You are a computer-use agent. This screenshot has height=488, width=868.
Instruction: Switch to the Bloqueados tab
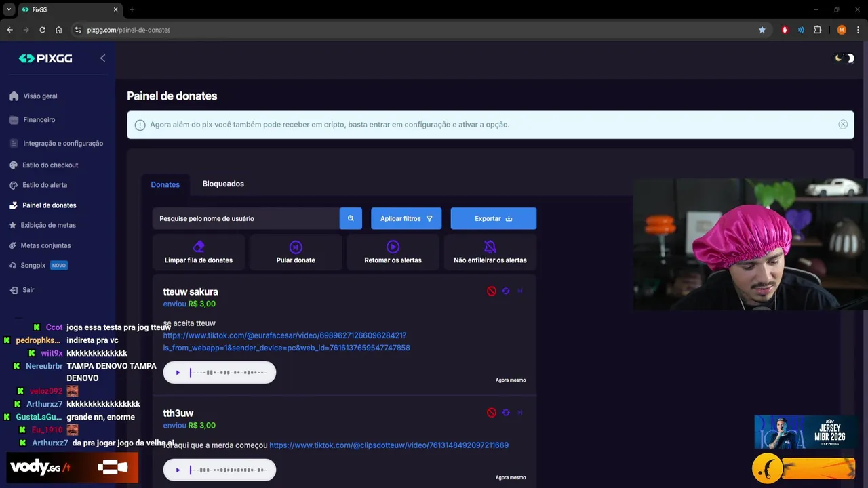tap(223, 184)
